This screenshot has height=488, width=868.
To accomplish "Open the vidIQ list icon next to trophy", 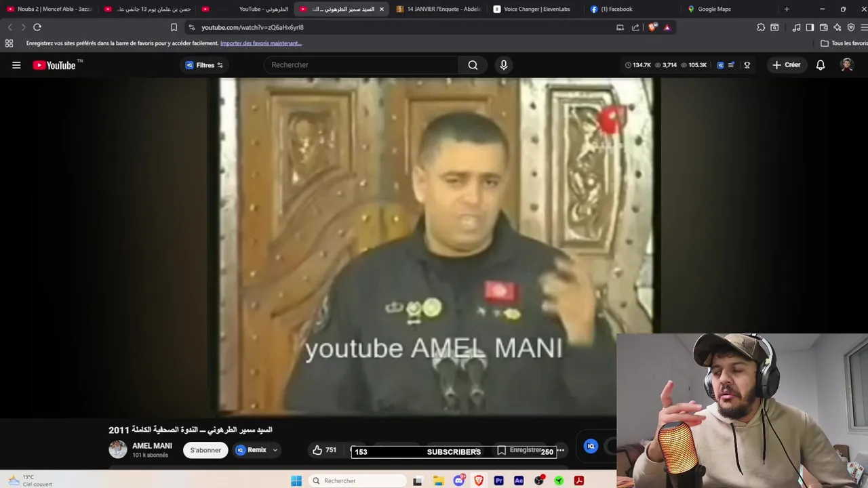I will [x=731, y=65].
